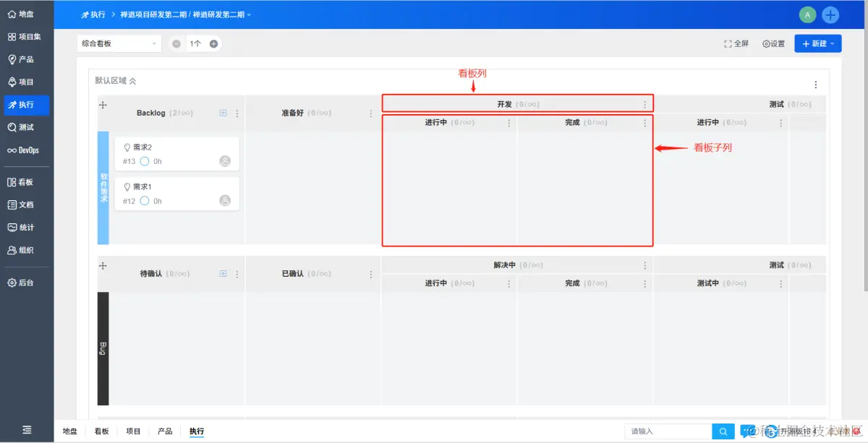Open the 开发 进行中 sub-column menu
Screen dimensions: 868x443
[x=509, y=123]
